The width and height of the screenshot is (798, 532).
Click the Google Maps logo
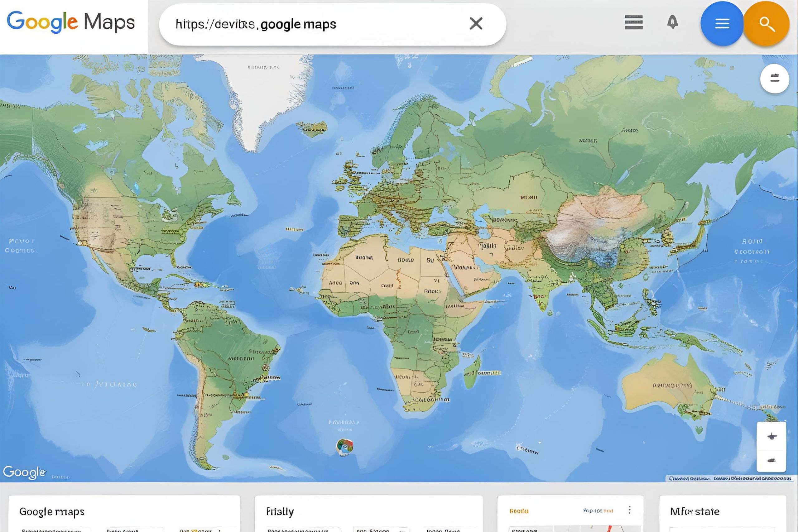70,22
